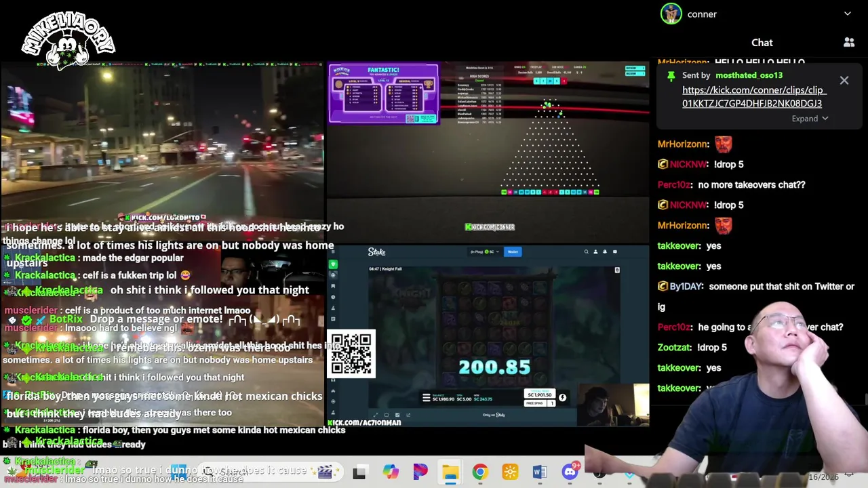Image resolution: width=868 pixels, height=488 pixels.
Task: Open the conner channel avatar
Action: coord(671,14)
